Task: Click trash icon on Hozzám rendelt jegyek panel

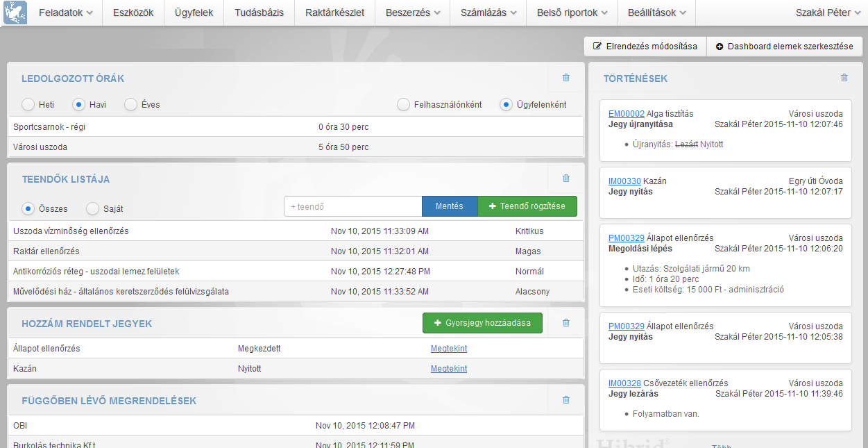Action: (x=566, y=323)
